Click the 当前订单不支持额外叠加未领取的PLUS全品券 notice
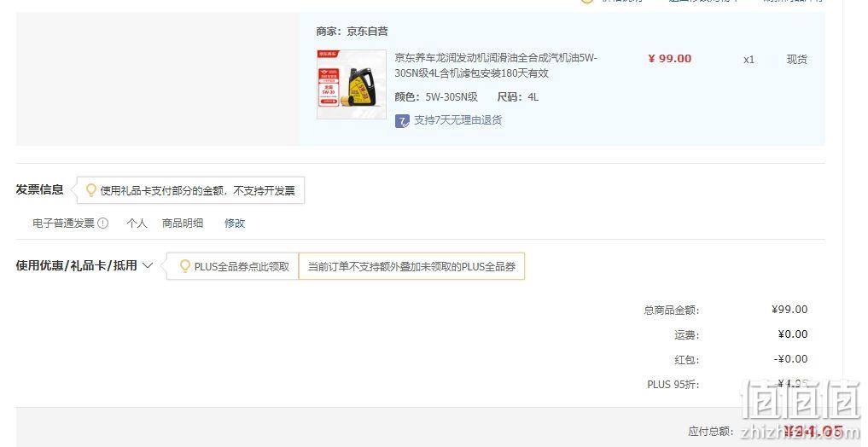This screenshot has width=868, height=447. [x=411, y=267]
